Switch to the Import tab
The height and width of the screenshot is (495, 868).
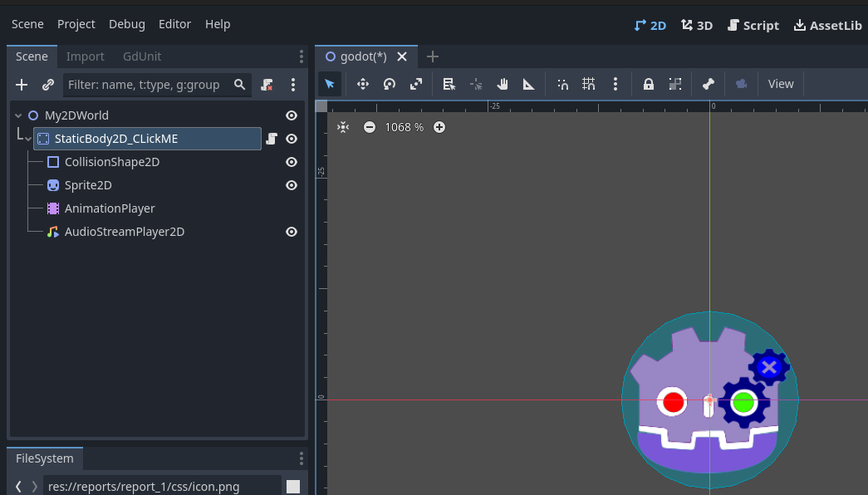86,56
